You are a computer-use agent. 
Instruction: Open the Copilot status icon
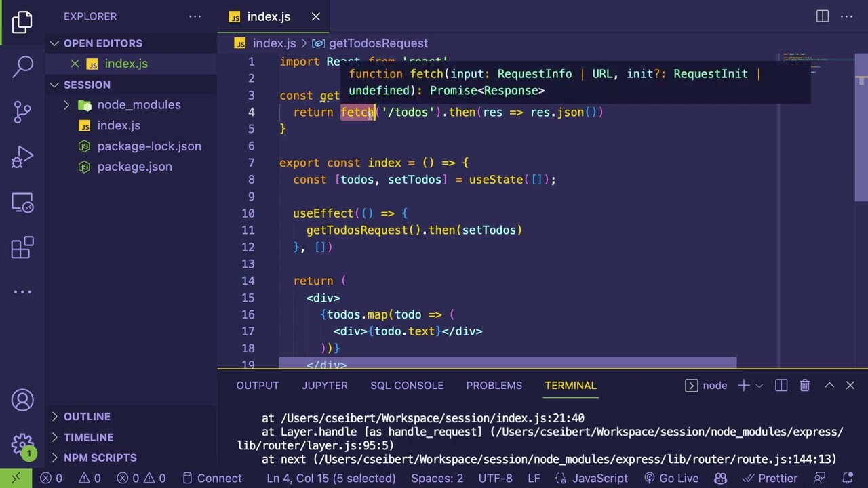click(x=721, y=478)
